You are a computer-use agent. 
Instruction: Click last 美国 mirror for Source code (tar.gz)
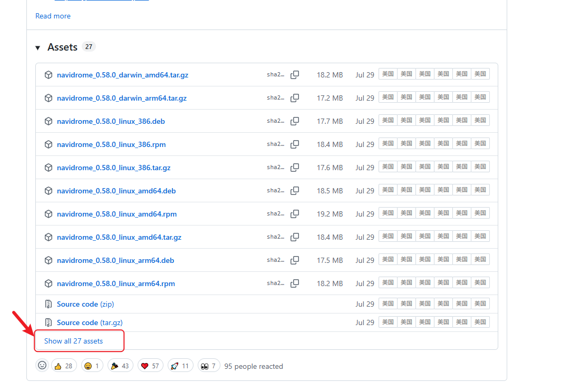[480, 322]
